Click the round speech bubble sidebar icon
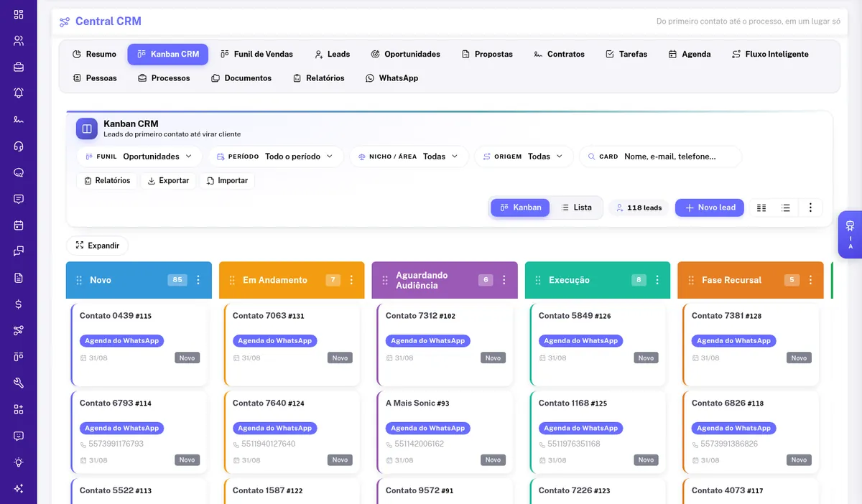The image size is (862, 504). (x=19, y=172)
